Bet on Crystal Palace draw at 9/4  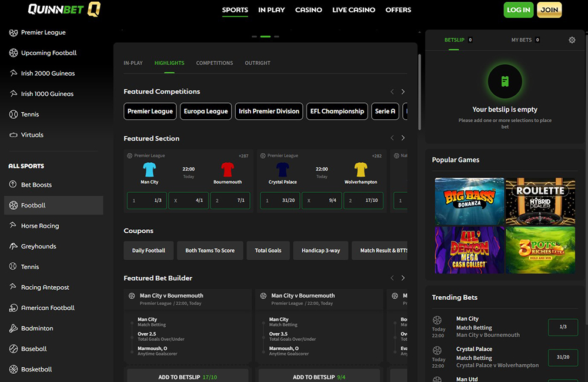tap(322, 200)
